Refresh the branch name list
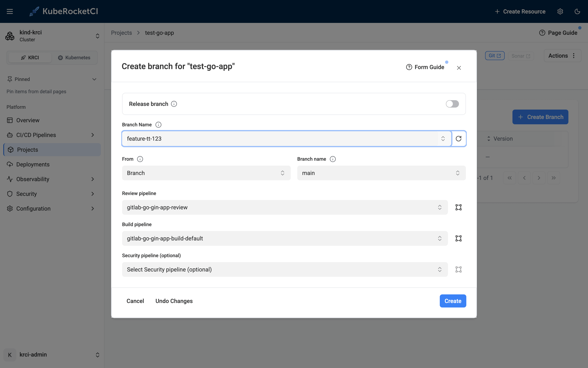588x368 pixels. 459,139
